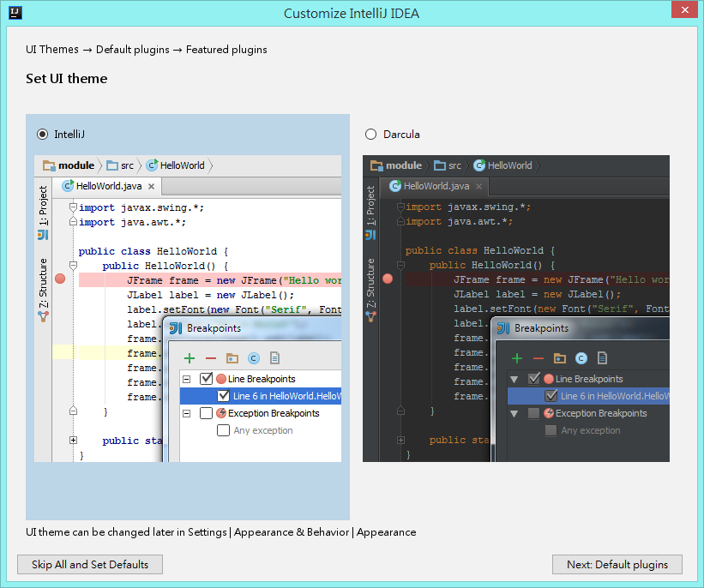704x588 pixels.
Task: Click group by class icon in light preview
Action: coord(254,358)
